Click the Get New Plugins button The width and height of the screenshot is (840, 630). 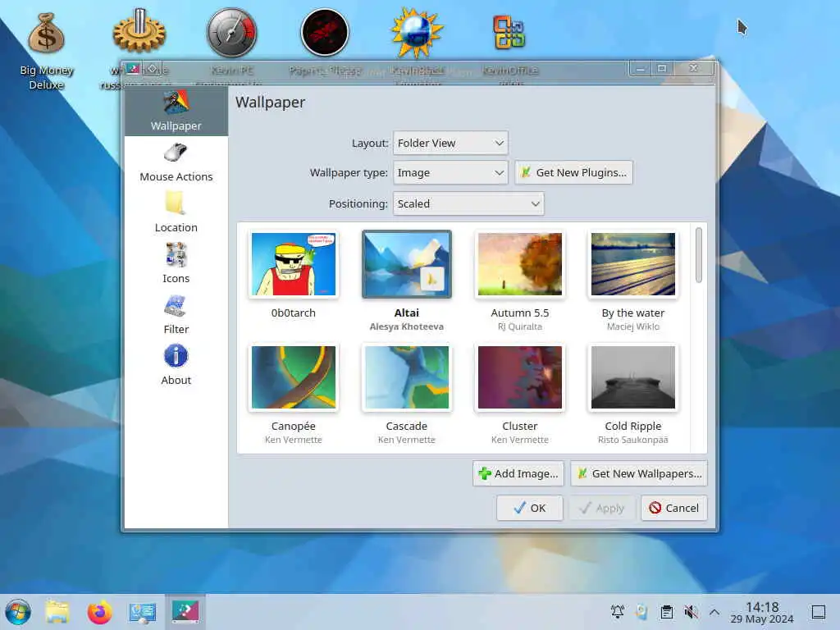tap(573, 172)
